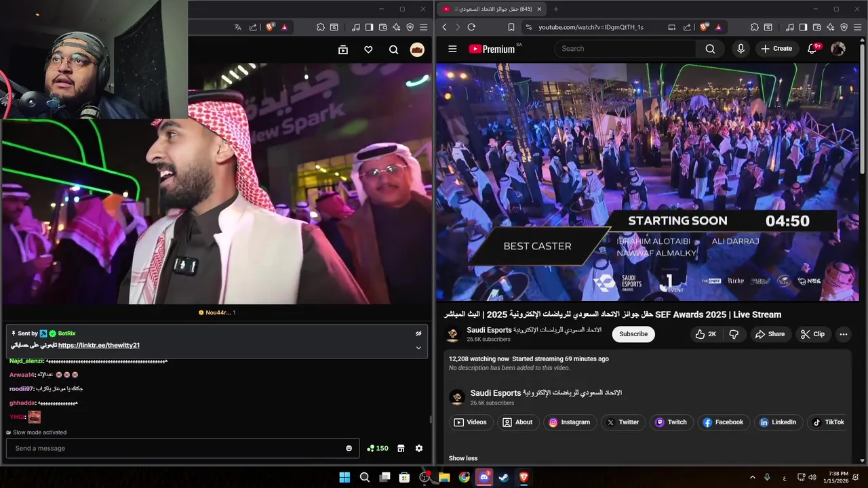
Task: Dislike the SEF Awards video
Action: click(x=734, y=334)
